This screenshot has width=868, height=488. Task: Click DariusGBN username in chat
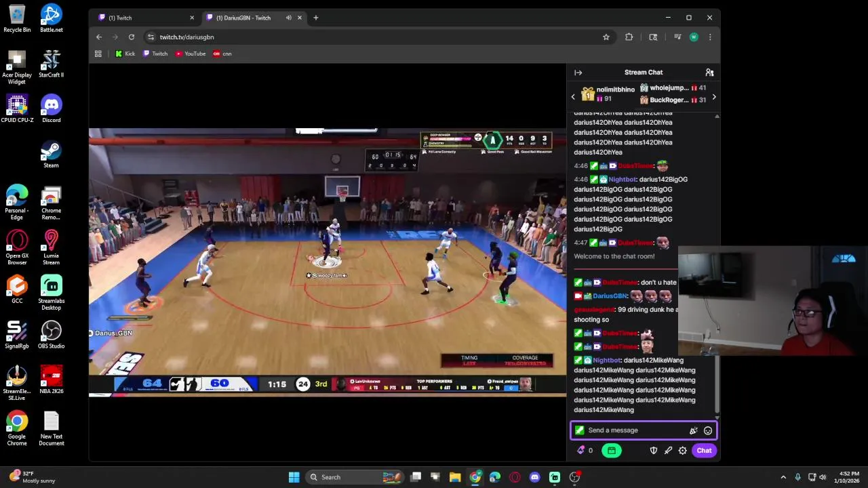tap(610, 296)
